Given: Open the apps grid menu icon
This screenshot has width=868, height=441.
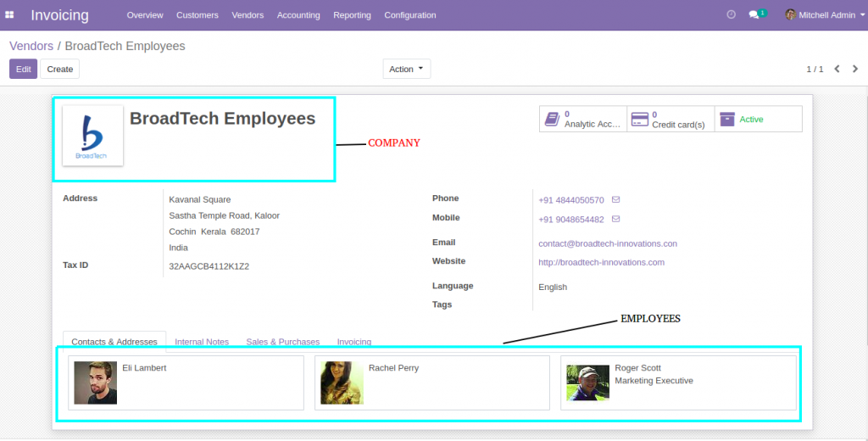Looking at the screenshot, I should pos(9,15).
